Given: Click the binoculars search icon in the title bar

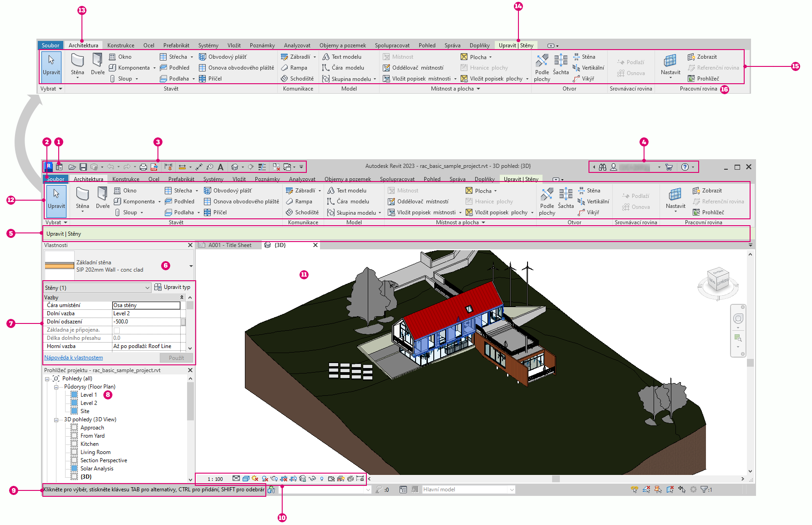Looking at the screenshot, I should click(x=603, y=167).
